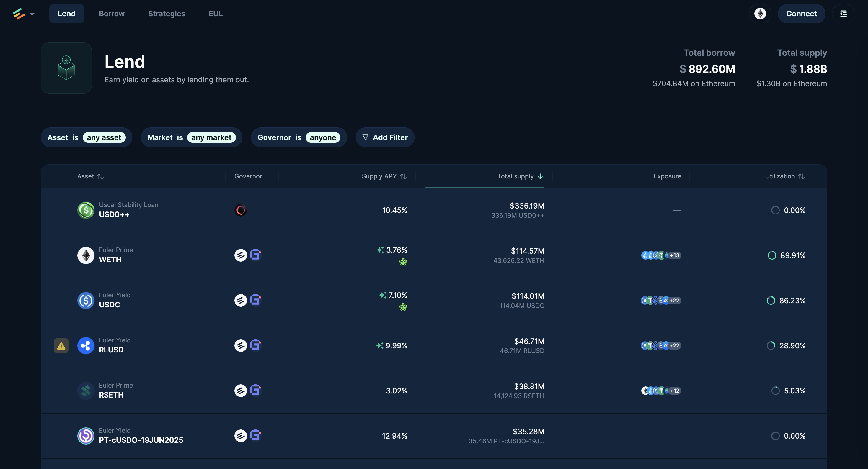Image resolution: width=868 pixels, height=469 pixels.
Task: Click the $892.60M total borrow figure
Action: coord(707,69)
